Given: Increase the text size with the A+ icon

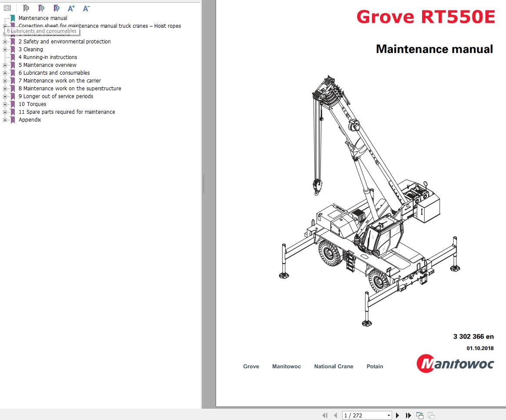Looking at the screenshot, I should coord(71,8).
